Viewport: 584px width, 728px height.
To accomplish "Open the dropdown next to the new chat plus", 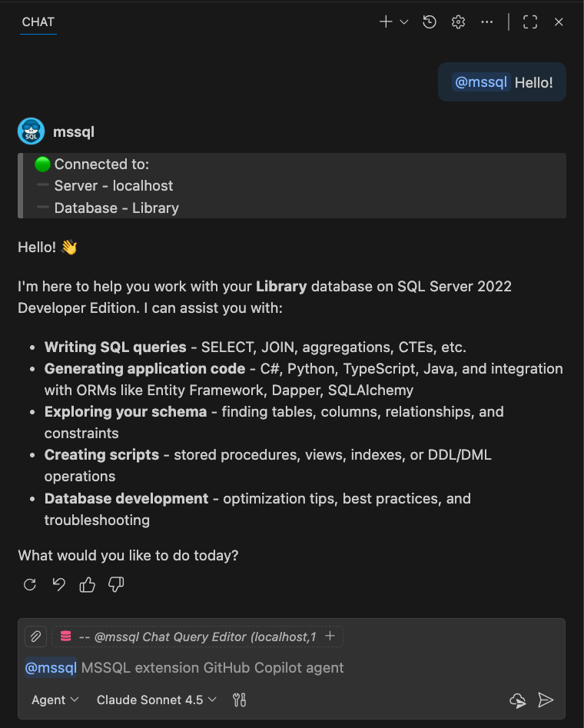I will pos(403,22).
